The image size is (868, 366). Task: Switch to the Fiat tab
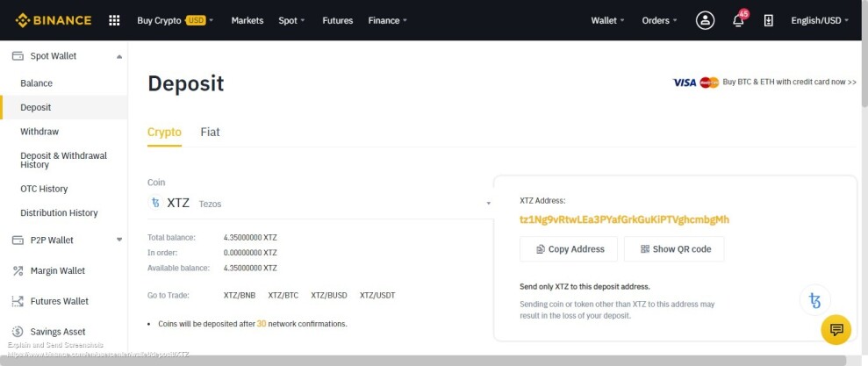[210, 133]
